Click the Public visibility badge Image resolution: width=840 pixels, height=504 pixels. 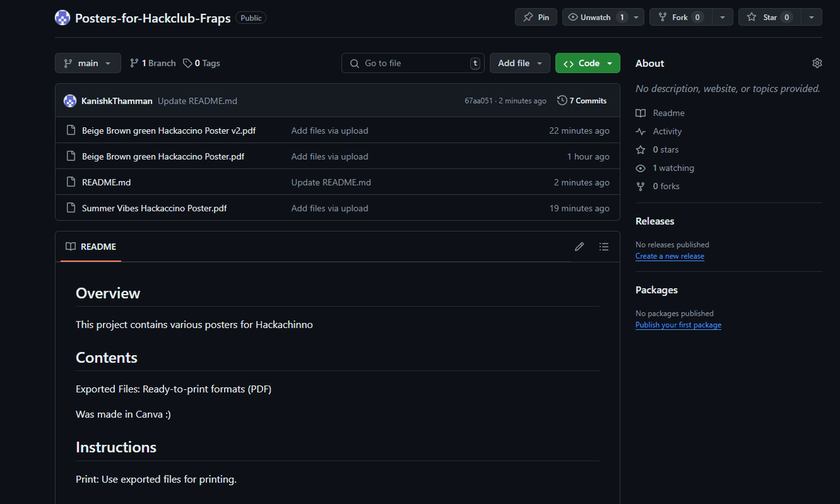coord(251,18)
